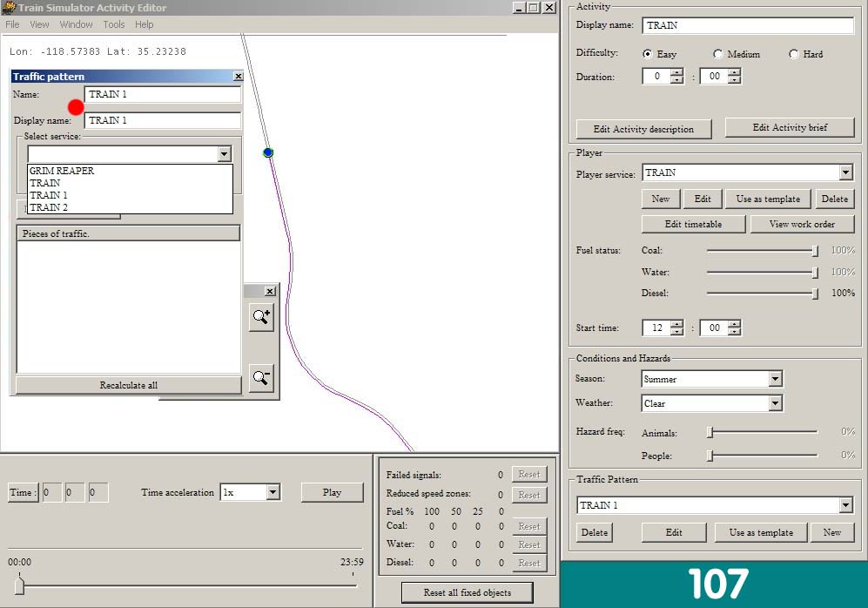Choose TRAIN 2 from service list
868x608 pixels.
point(130,207)
